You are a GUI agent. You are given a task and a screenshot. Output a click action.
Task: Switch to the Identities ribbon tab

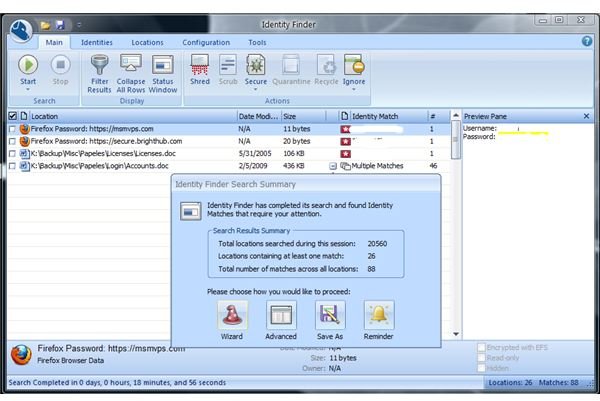97,42
